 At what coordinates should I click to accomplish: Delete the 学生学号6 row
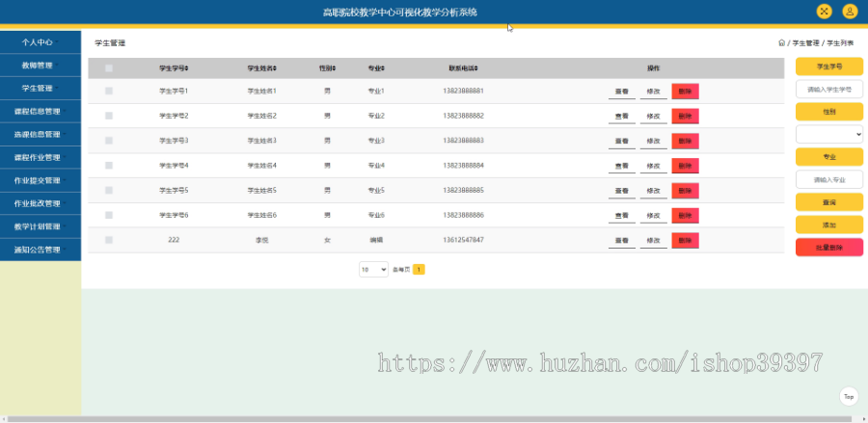(x=686, y=216)
